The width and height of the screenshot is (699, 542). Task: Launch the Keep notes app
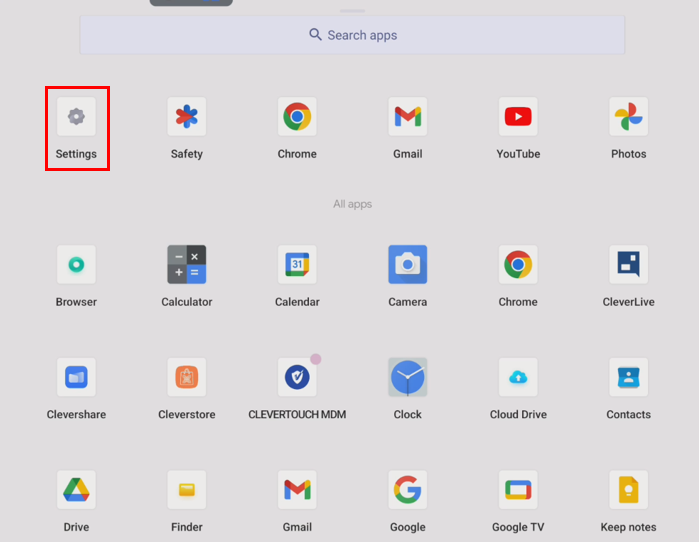[x=628, y=490]
